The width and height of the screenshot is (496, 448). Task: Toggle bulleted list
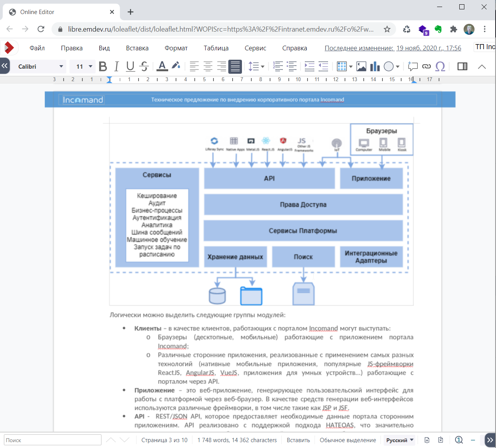coord(292,66)
